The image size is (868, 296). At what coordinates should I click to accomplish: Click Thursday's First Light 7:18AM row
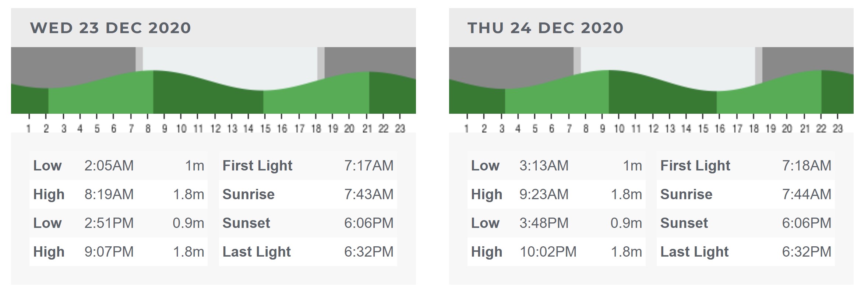(746, 166)
